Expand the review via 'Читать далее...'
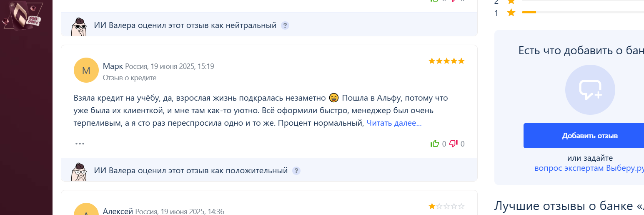The height and width of the screenshot is (215, 644). click(x=394, y=123)
